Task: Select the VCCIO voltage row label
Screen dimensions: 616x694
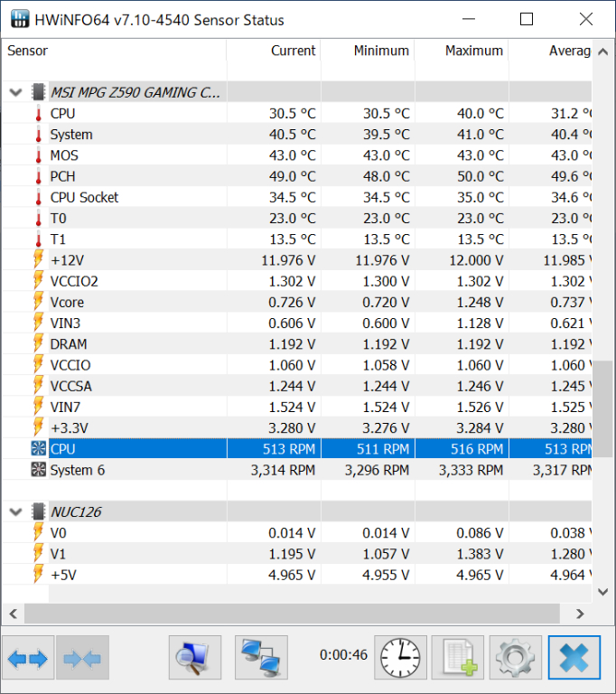Action: [x=70, y=365]
